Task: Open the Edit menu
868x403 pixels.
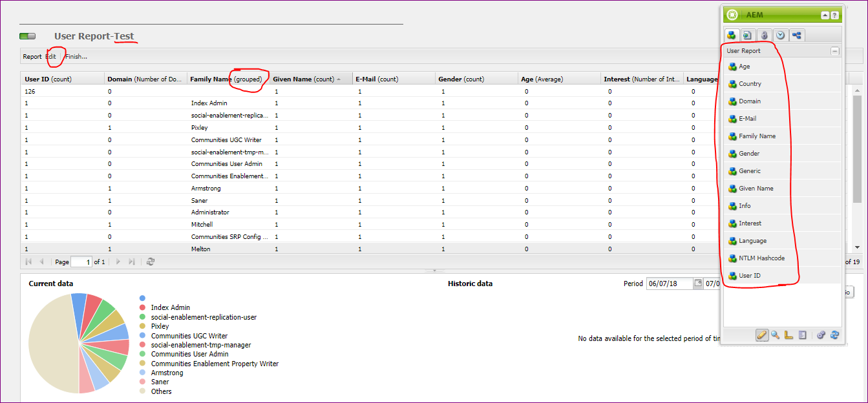Action: coord(52,56)
